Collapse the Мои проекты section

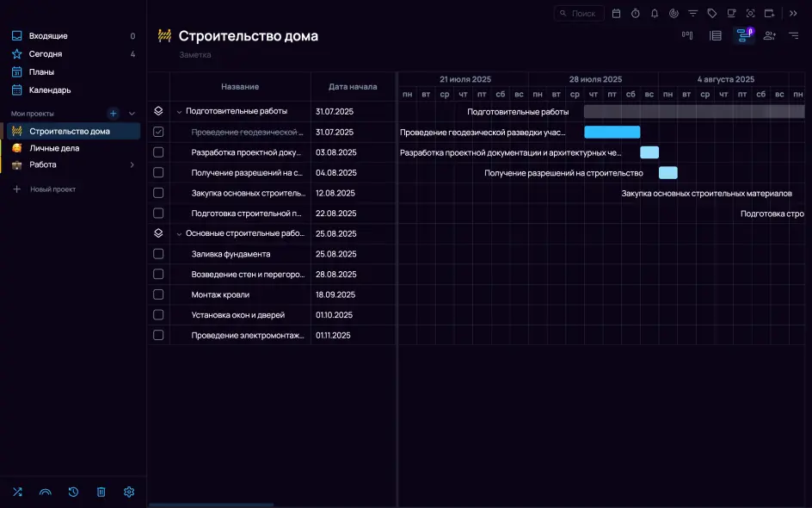click(x=132, y=113)
